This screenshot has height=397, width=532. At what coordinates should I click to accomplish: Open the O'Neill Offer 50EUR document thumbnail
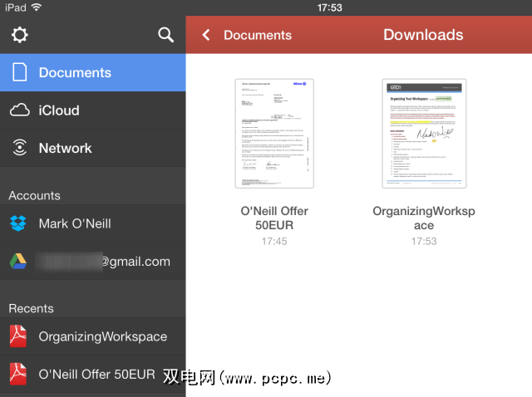point(274,134)
